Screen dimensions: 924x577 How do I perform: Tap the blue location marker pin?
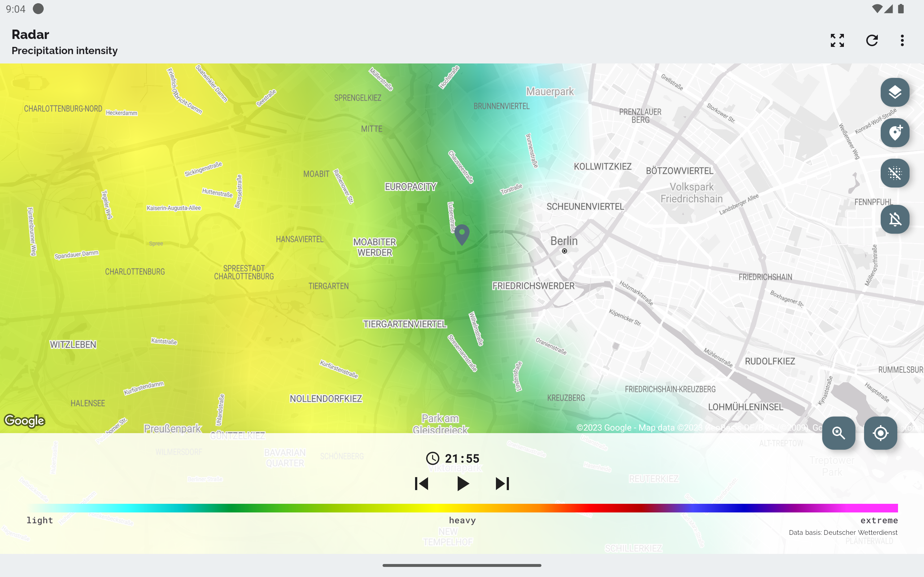click(462, 234)
